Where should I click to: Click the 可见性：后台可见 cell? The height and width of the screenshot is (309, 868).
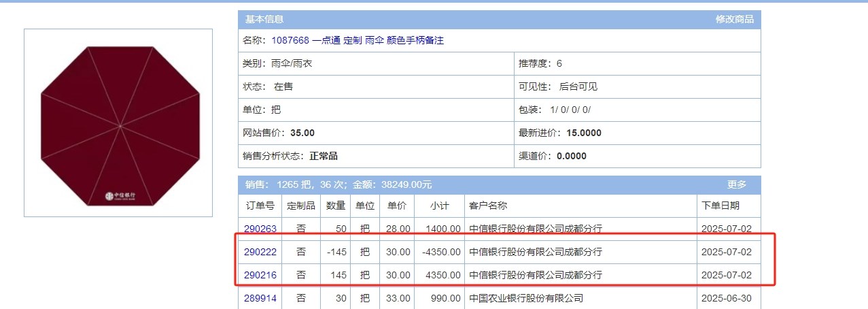pyautogui.click(x=637, y=86)
